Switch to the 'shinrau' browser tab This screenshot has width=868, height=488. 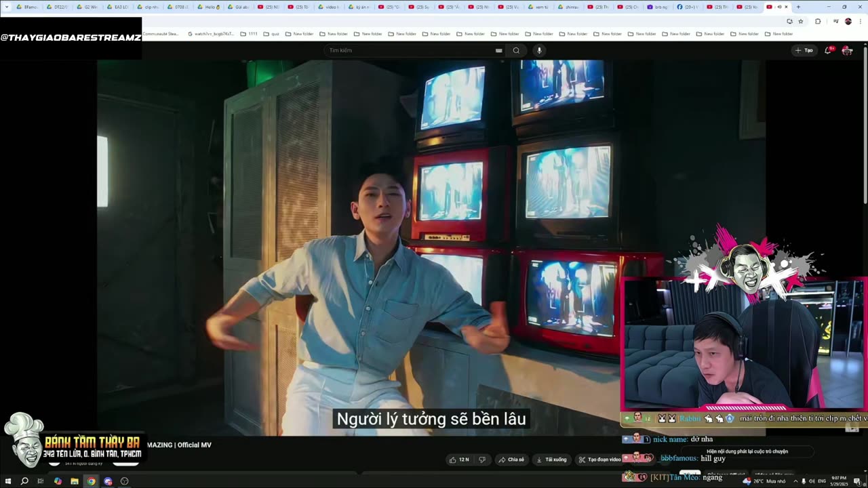[x=570, y=7]
